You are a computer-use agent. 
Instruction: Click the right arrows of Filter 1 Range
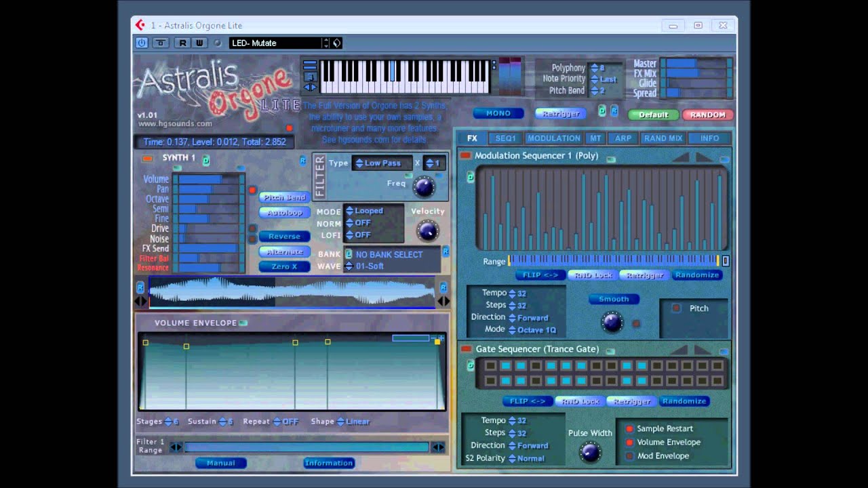(438, 447)
